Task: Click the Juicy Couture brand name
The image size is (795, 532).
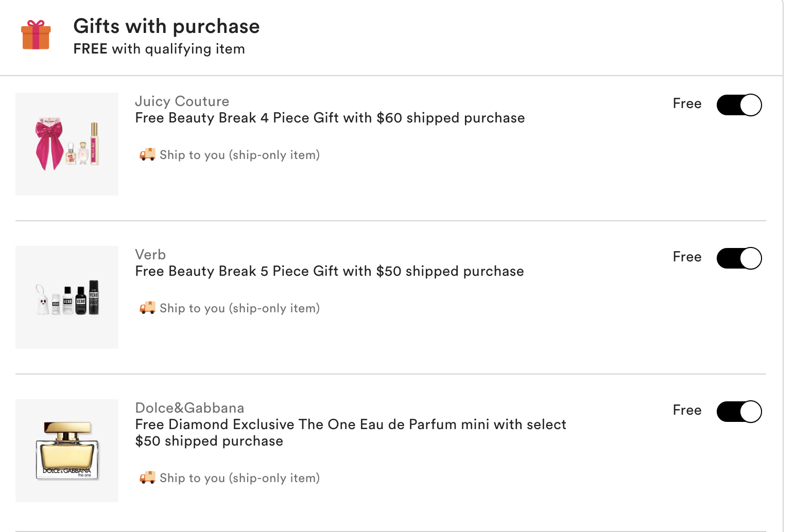Action: pos(182,101)
